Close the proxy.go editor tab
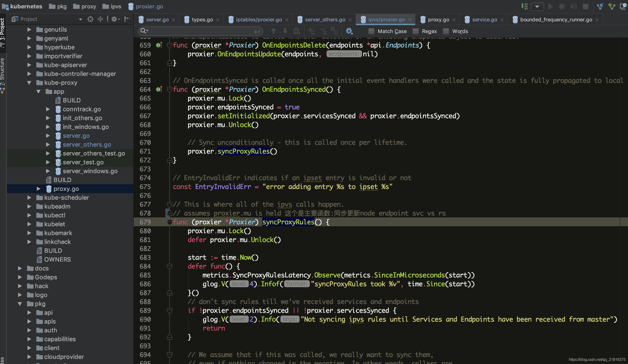This screenshot has height=364, width=628. pos(454,20)
